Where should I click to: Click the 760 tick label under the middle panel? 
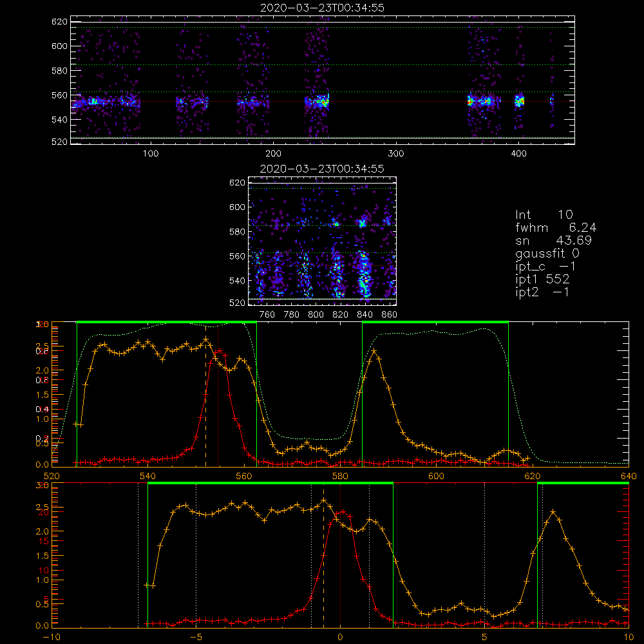(x=267, y=315)
